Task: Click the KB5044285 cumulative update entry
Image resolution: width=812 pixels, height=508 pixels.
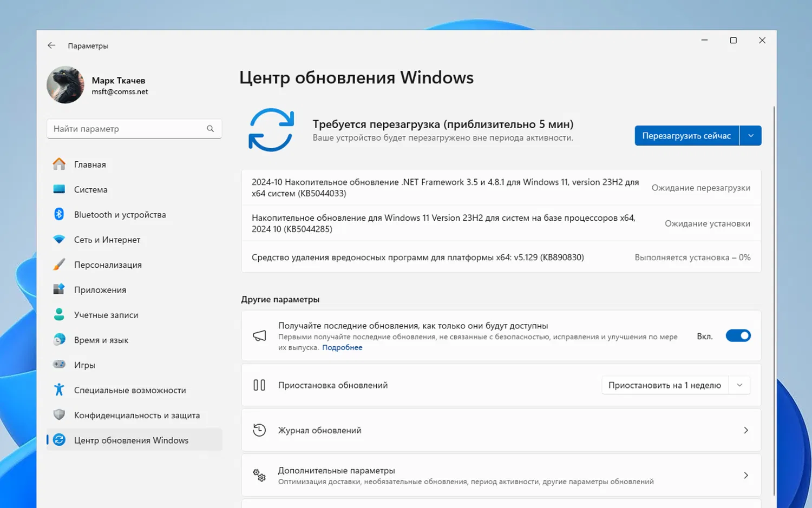Action: (501, 223)
